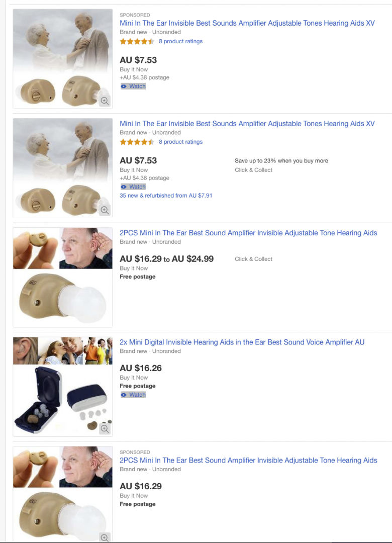Open bottom sponsored 2PCS Mini listing title

tap(248, 461)
